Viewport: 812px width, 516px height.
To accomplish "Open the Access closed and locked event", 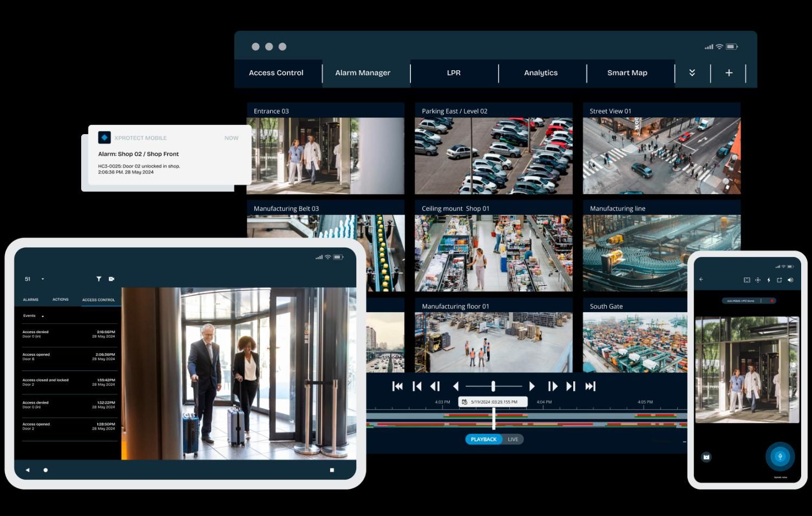I will [69, 382].
